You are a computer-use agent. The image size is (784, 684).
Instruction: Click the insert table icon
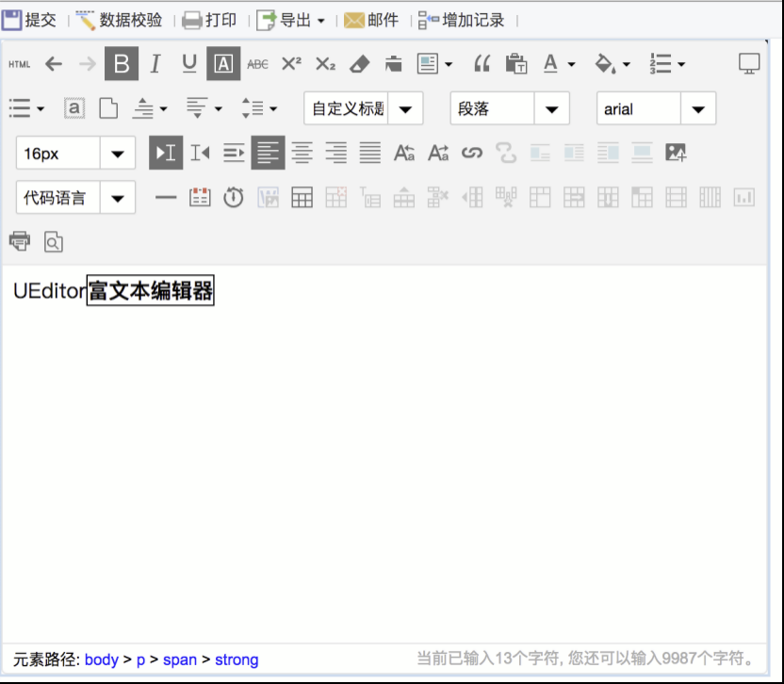click(x=302, y=198)
